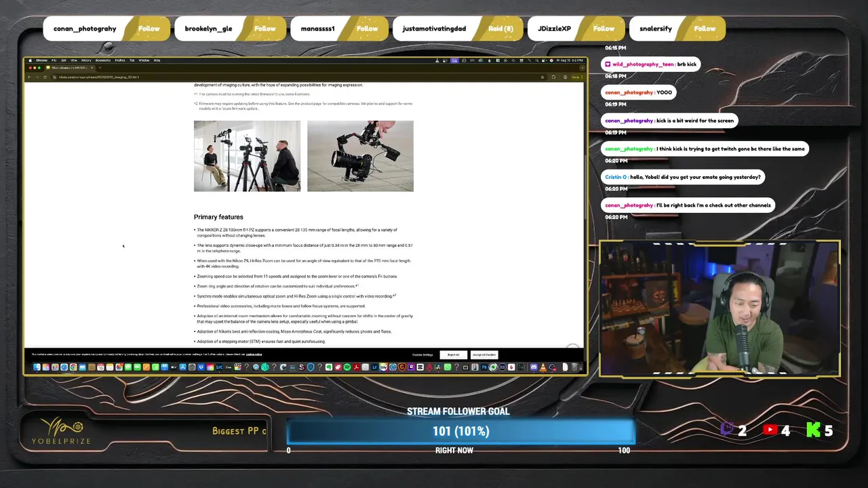
Task: Select the "brb kick" chat message
Action: tap(650, 64)
